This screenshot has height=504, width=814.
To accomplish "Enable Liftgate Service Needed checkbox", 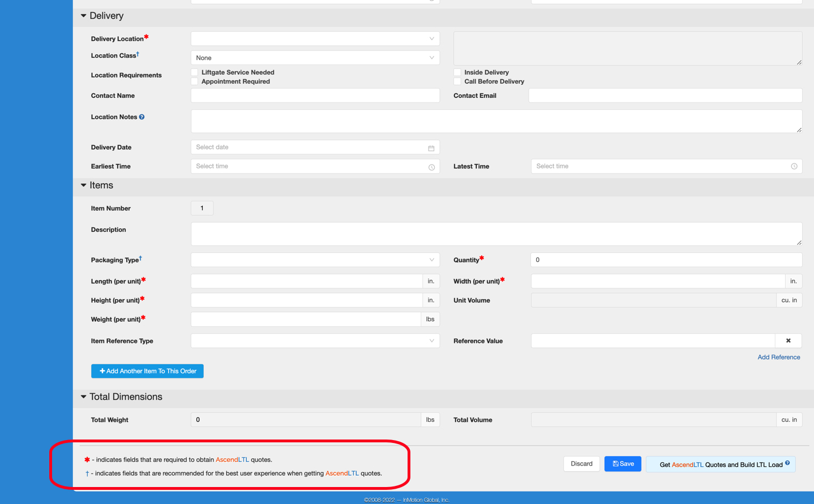I will [x=195, y=72].
